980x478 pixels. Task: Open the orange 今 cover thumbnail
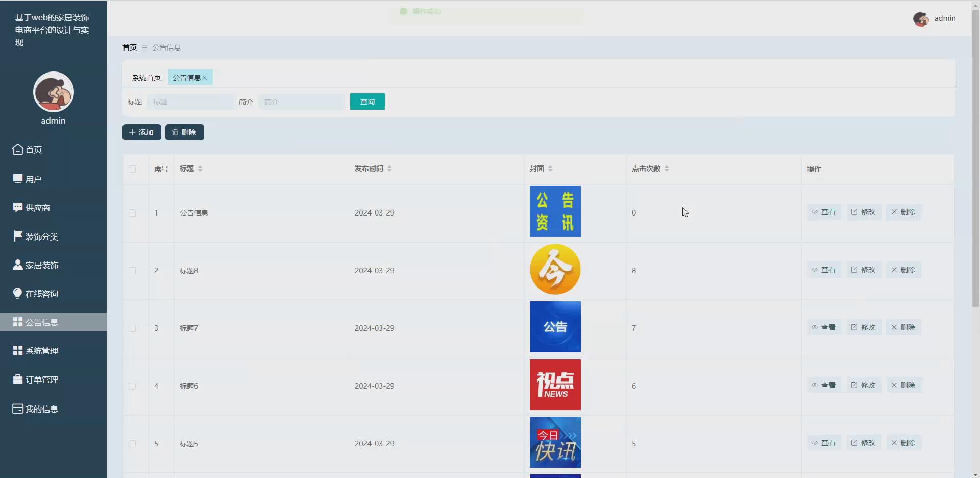click(x=555, y=269)
